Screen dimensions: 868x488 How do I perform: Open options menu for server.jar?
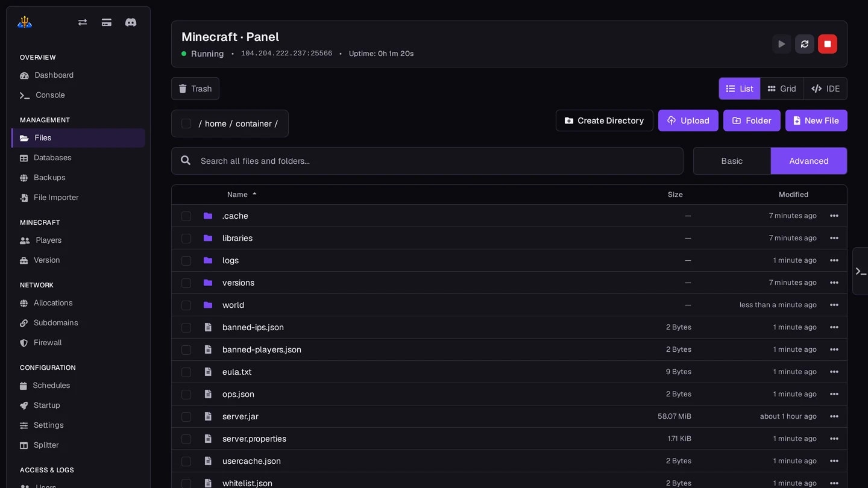[x=834, y=416]
